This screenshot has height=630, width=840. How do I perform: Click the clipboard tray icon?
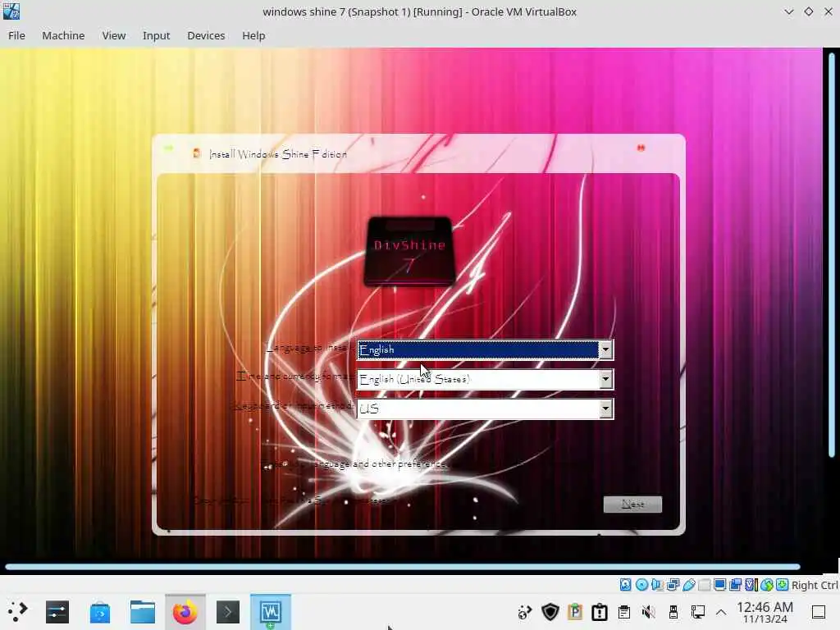(624, 611)
